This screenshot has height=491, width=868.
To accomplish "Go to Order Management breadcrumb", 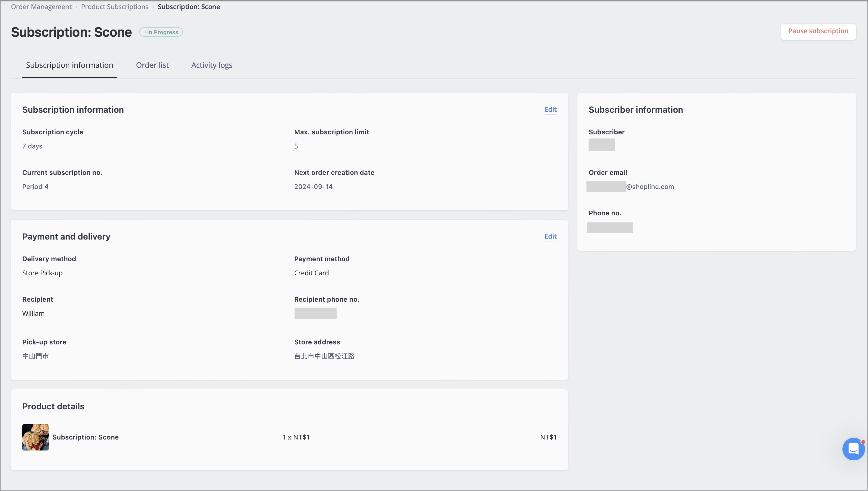I will tap(41, 7).
